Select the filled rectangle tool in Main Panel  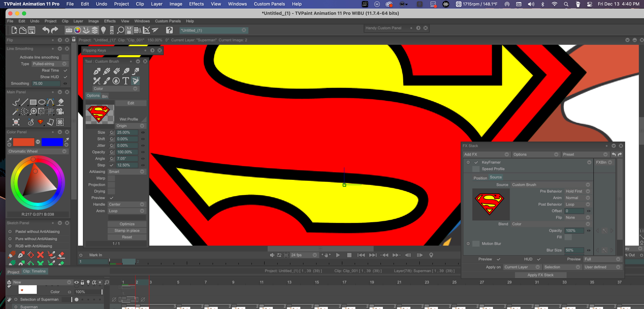[x=33, y=102]
